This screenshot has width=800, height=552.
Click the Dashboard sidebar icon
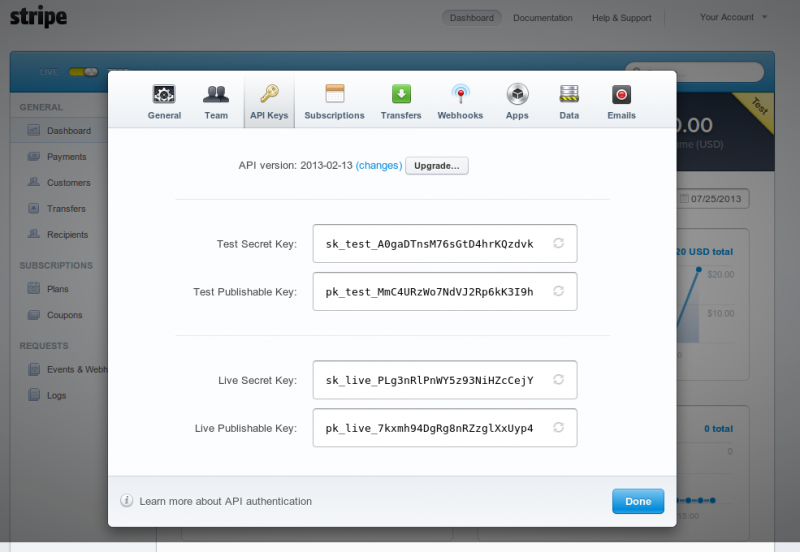pos(34,130)
